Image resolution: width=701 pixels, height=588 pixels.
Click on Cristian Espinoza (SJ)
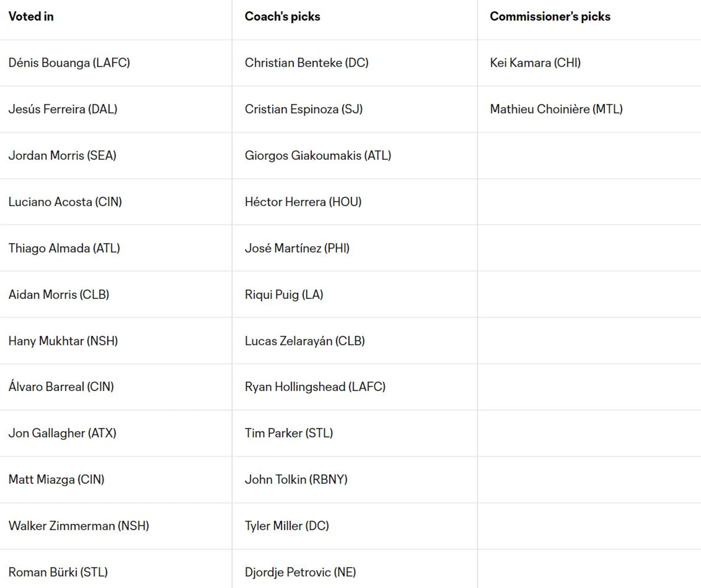304,109
